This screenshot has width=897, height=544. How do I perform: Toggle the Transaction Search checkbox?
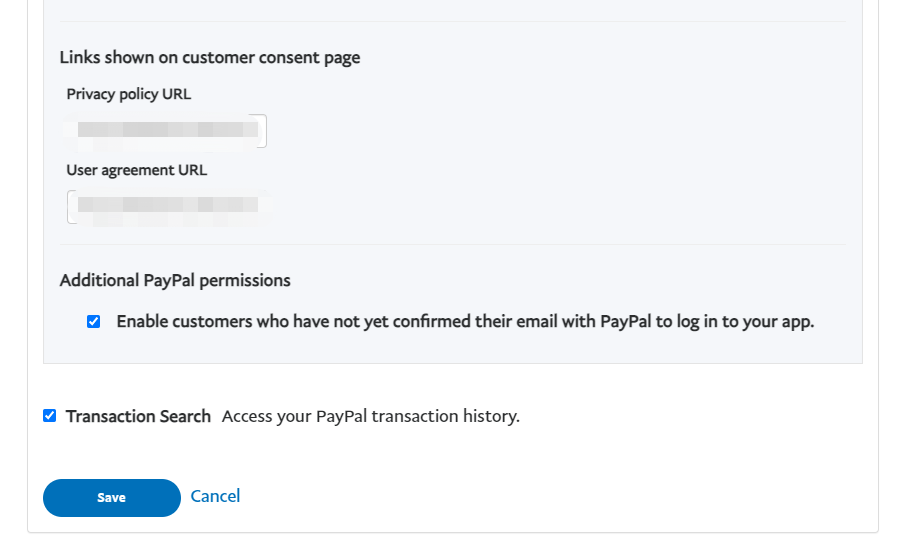[50, 416]
